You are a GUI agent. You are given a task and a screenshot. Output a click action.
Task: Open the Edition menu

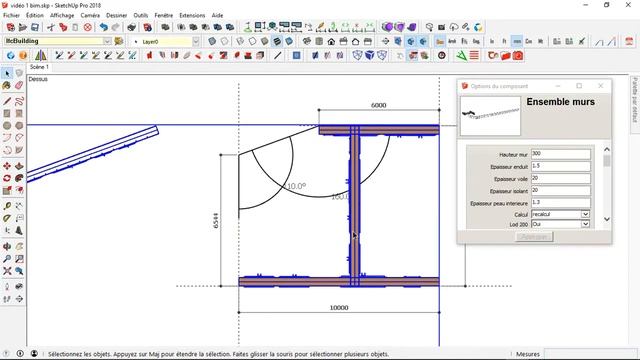[35, 15]
